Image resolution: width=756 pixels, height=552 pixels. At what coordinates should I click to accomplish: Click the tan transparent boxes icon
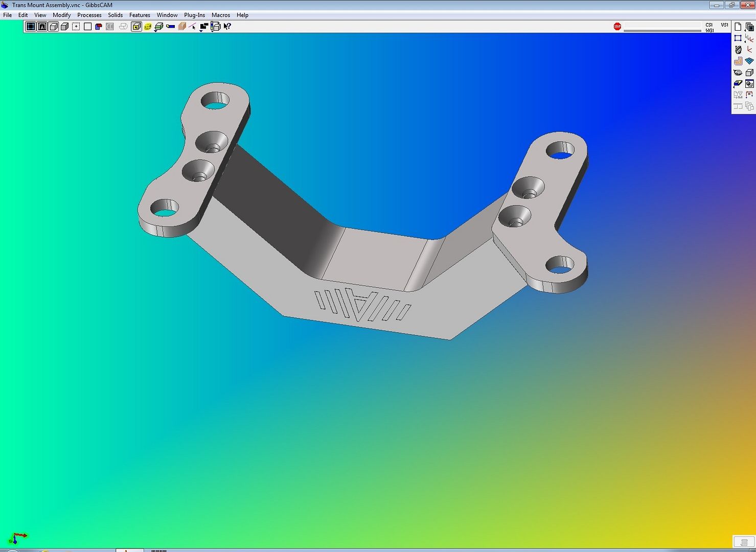(x=181, y=27)
